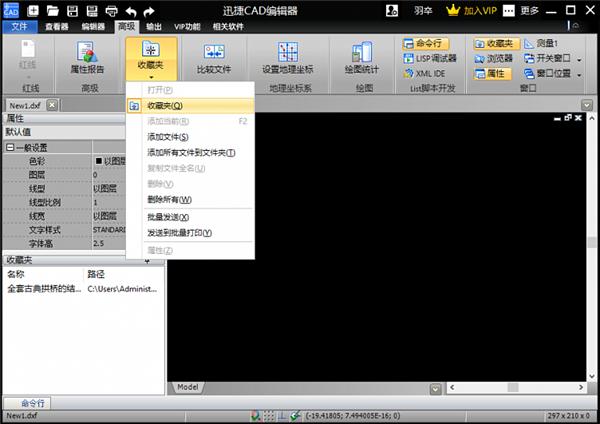This screenshot has width=600, height=424.
Task: Click the Print icon in title bar
Action: [111, 10]
